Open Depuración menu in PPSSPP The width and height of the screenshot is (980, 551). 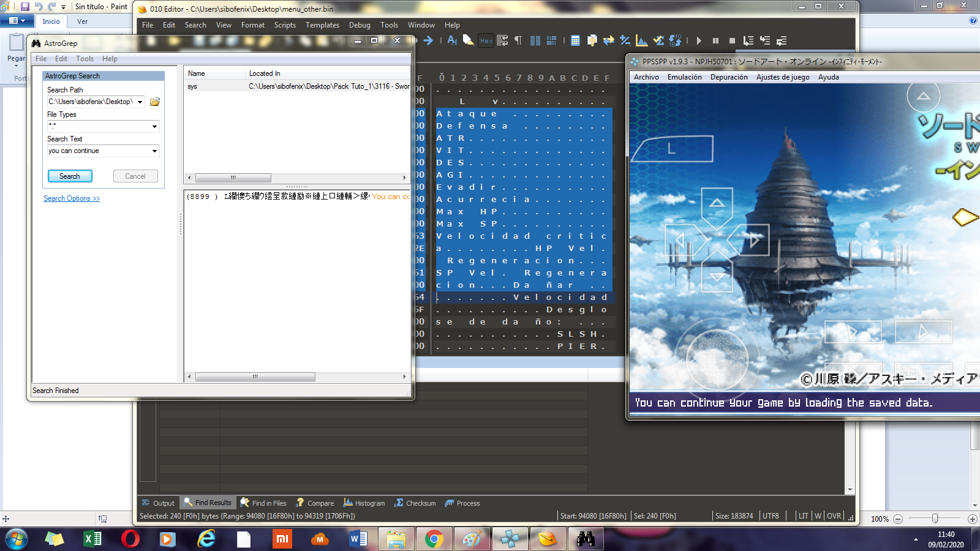[x=729, y=77]
